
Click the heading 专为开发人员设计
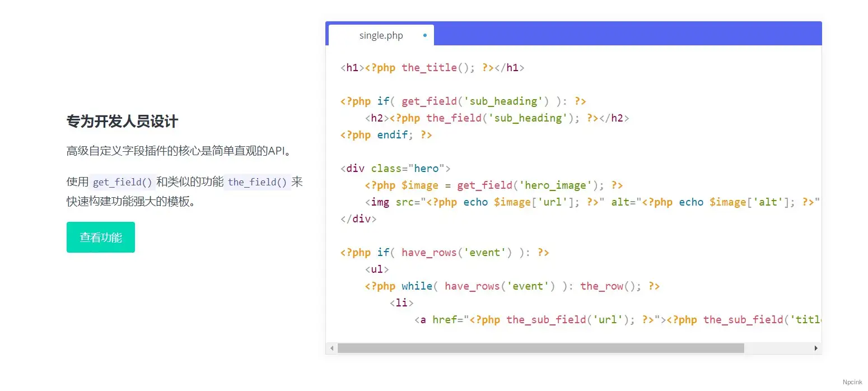pos(122,122)
